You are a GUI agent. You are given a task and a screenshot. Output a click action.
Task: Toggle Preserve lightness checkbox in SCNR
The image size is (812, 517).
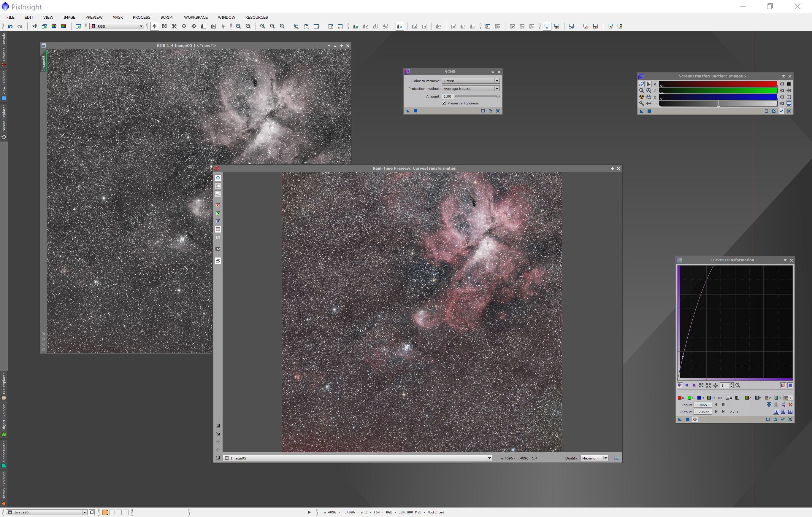point(444,103)
